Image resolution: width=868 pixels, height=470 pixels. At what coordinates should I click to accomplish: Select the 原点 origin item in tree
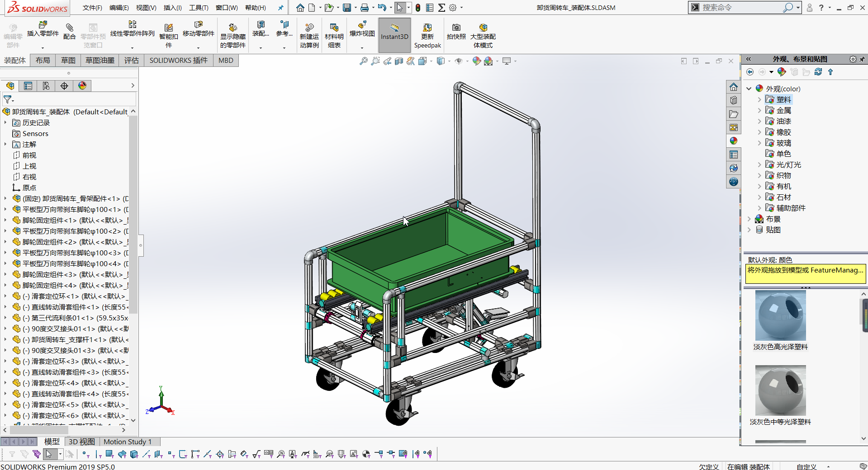29,188
